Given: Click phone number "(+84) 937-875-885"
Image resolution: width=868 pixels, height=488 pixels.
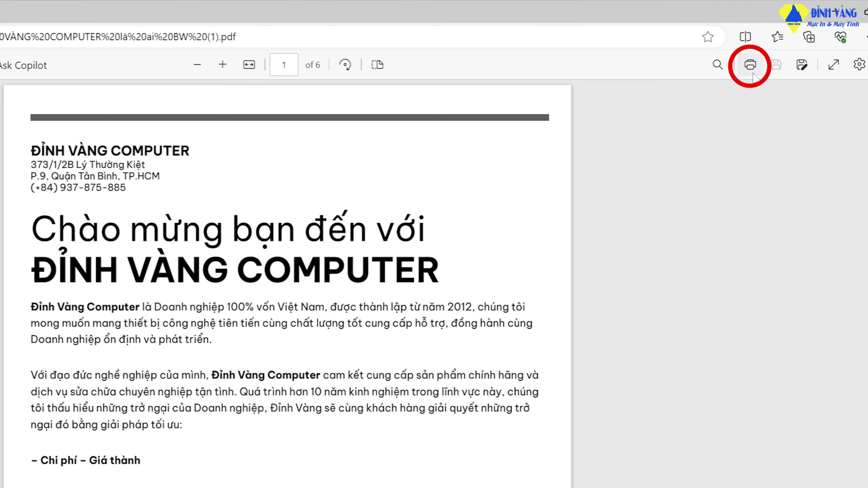Looking at the screenshot, I should [78, 187].
